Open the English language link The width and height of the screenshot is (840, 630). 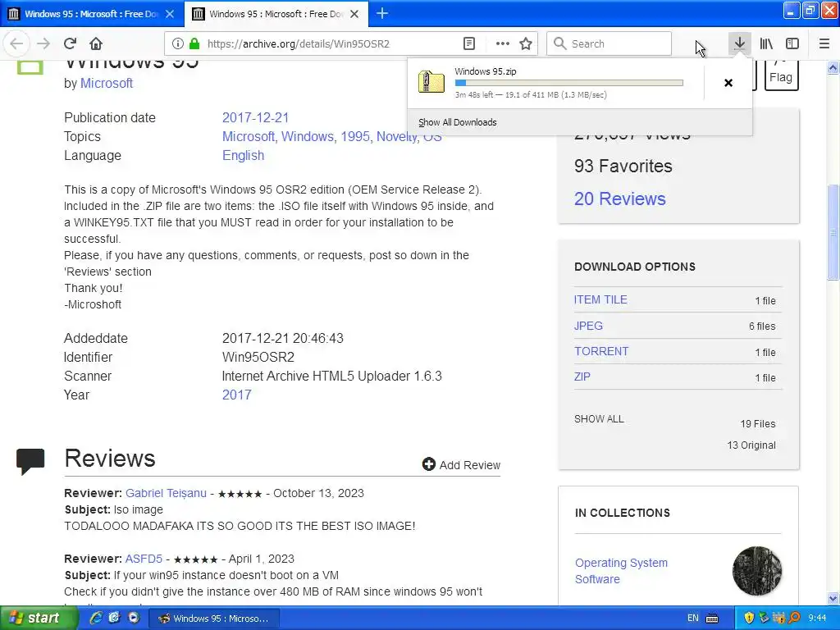pos(243,155)
